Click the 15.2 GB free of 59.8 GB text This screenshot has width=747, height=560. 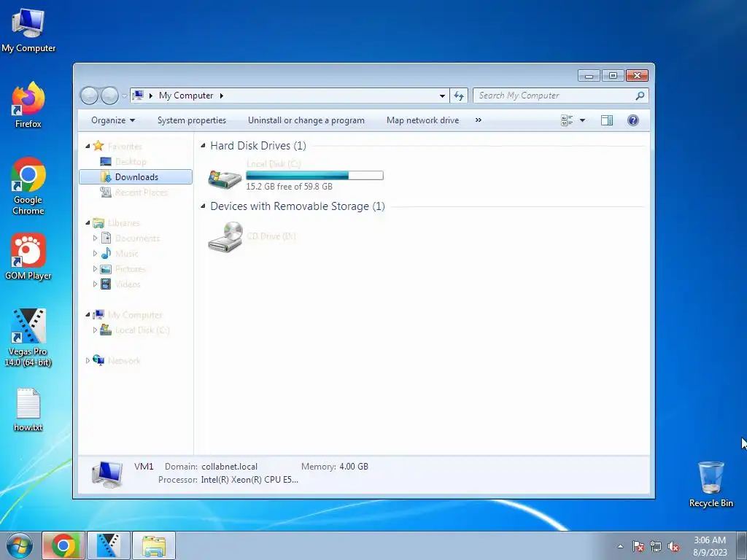point(289,187)
